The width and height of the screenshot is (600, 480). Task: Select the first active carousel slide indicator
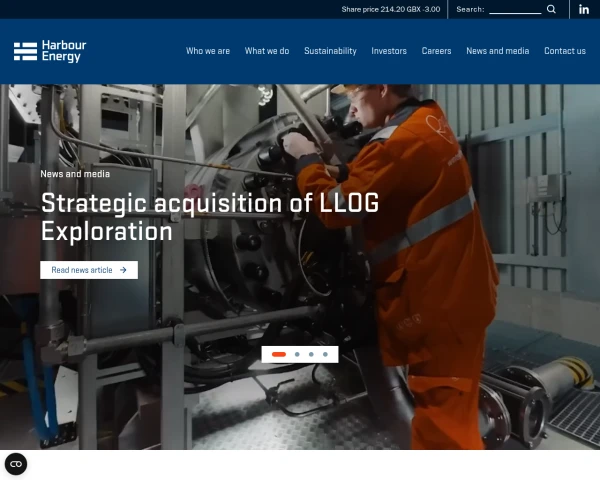pos(279,354)
